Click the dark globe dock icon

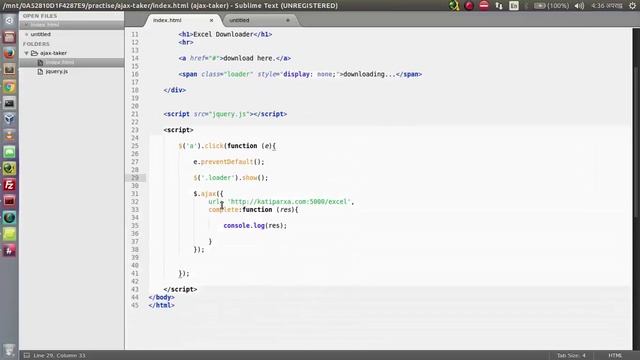[x=9, y=218]
